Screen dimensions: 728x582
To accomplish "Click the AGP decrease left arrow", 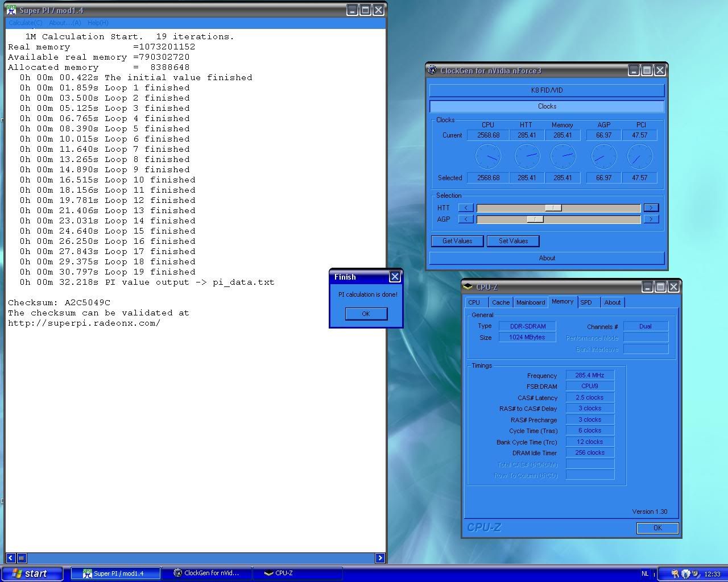I will [466, 219].
